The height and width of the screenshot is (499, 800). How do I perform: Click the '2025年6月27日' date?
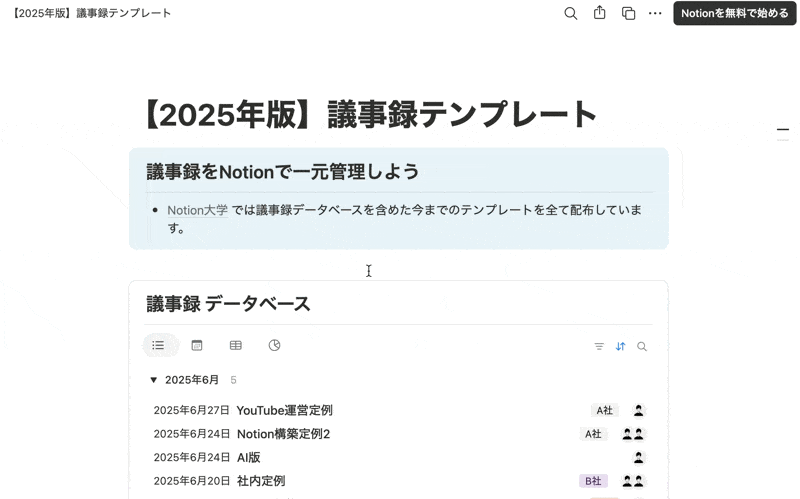coord(191,410)
